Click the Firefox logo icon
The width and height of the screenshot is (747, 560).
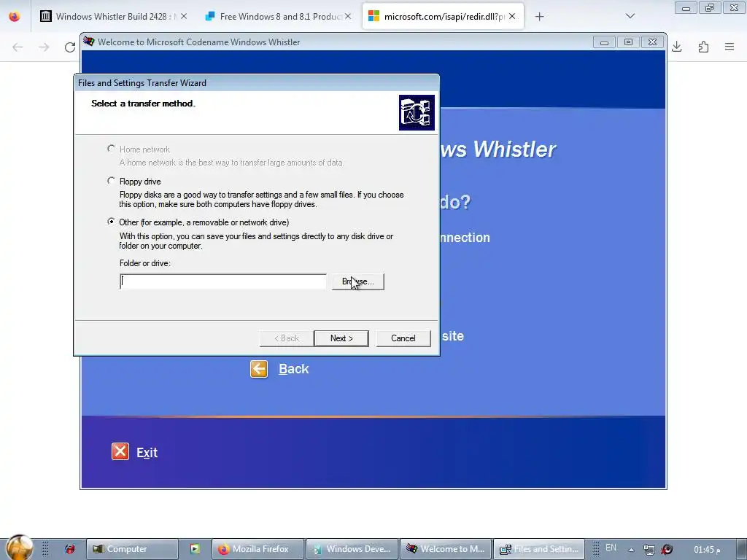[x=15, y=16]
